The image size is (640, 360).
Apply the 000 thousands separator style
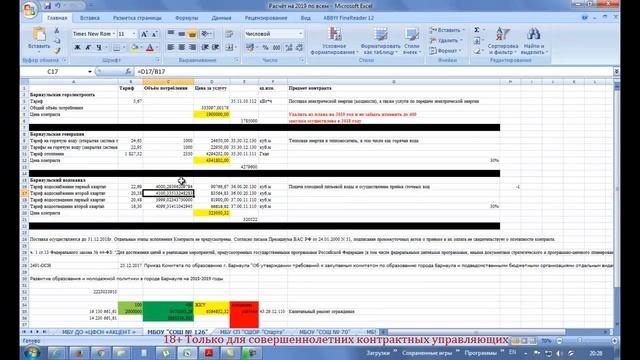point(277,48)
